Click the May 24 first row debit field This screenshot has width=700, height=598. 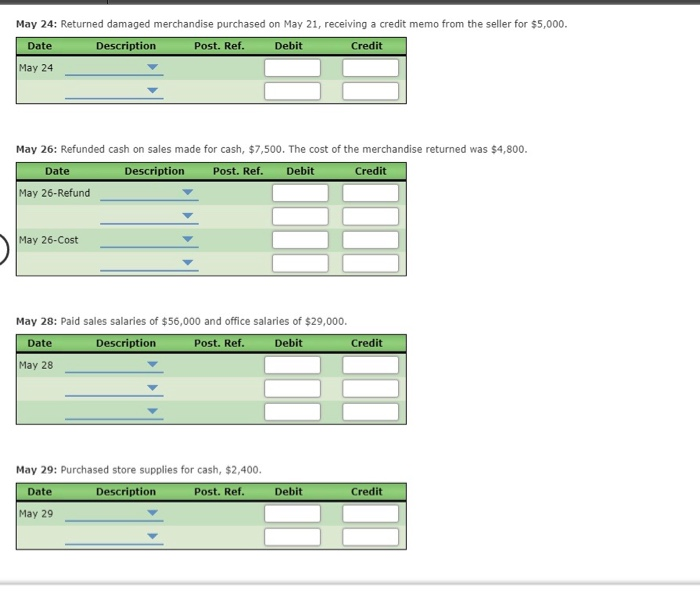click(x=292, y=68)
